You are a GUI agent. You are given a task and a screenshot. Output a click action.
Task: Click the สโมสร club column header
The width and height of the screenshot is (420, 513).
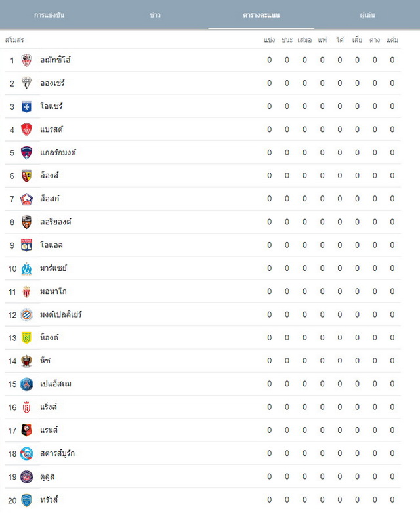coord(14,40)
